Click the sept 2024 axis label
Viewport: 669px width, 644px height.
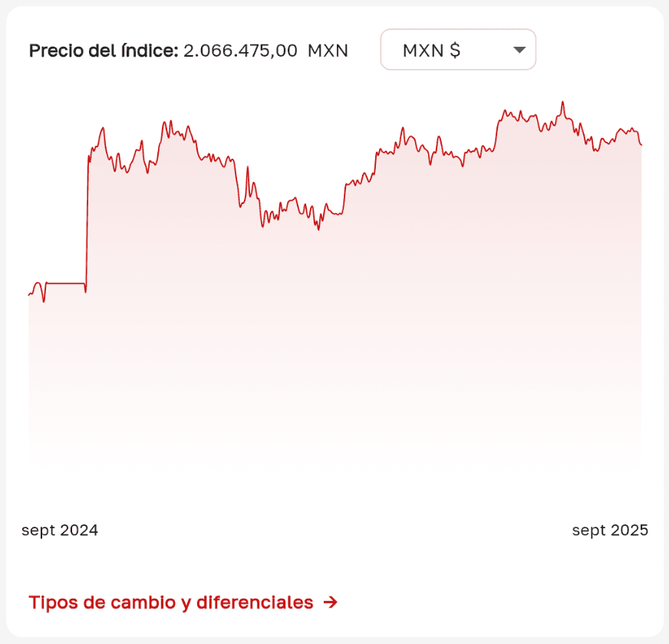pyautogui.click(x=60, y=530)
